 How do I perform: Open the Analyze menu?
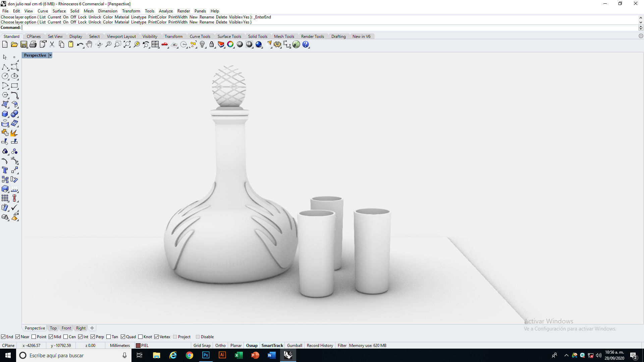point(166,11)
